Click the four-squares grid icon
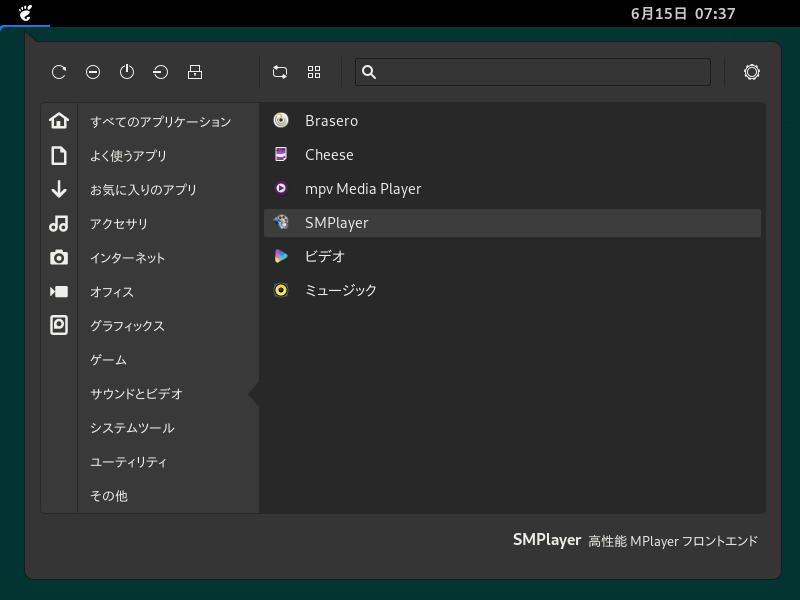This screenshot has height=600, width=800. [x=314, y=72]
